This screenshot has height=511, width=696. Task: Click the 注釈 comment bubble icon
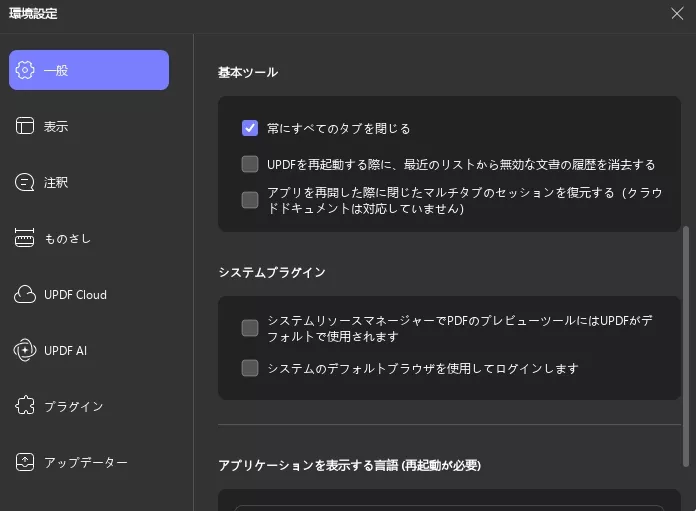[25, 182]
